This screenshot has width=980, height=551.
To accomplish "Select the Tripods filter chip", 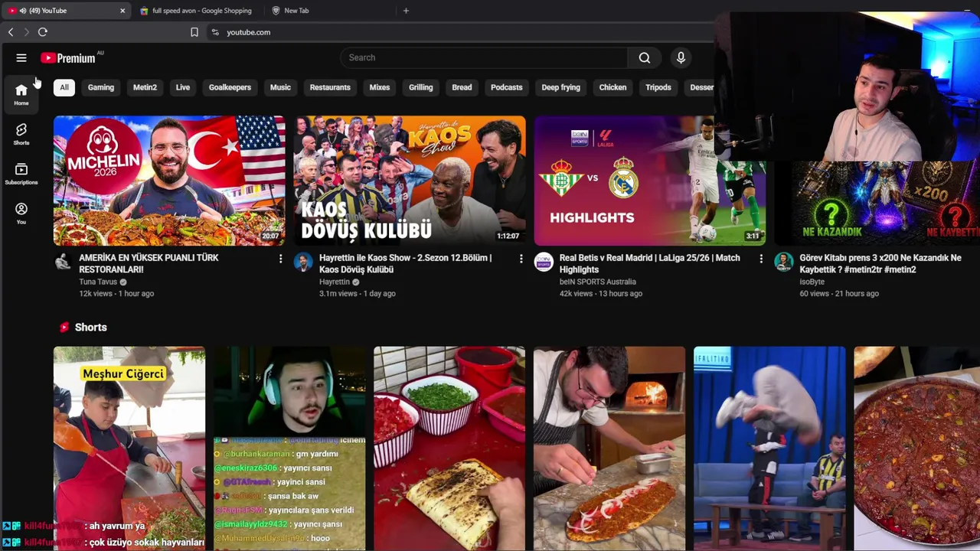I will pos(658,87).
